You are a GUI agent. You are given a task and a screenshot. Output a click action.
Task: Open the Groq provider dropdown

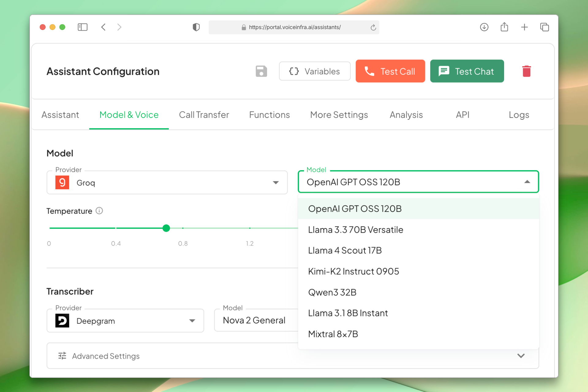pyautogui.click(x=167, y=183)
